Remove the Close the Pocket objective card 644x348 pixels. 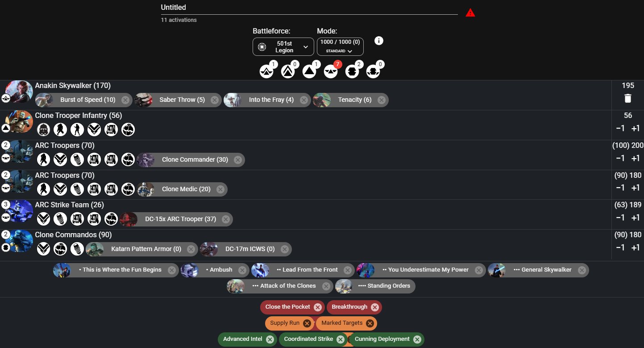pyautogui.click(x=317, y=307)
